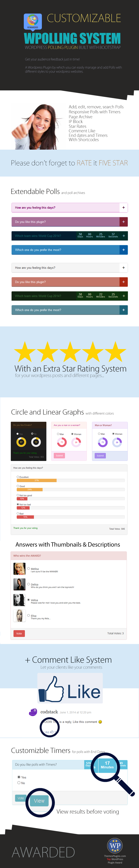Click the codstack purple avatar icon
Viewport: 139px width, 868px height.
(33, 712)
